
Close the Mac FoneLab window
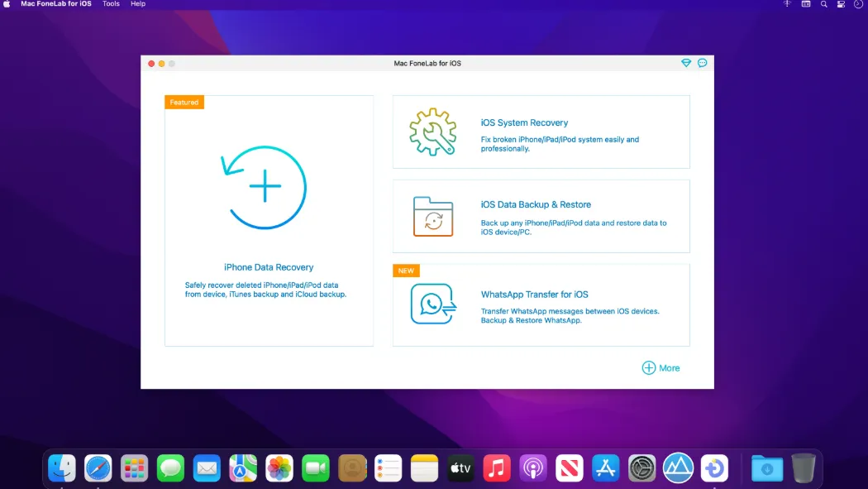(x=151, y=64)
